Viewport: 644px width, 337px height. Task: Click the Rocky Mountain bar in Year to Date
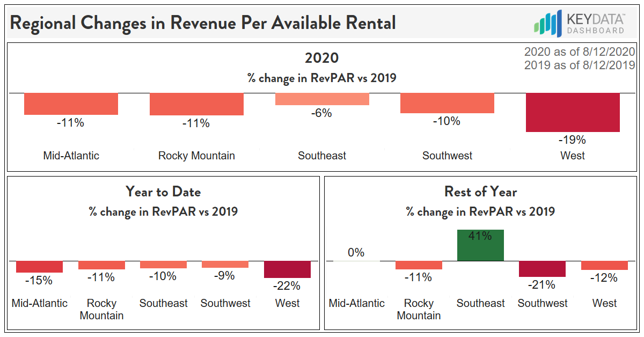(x=101, y=265)
